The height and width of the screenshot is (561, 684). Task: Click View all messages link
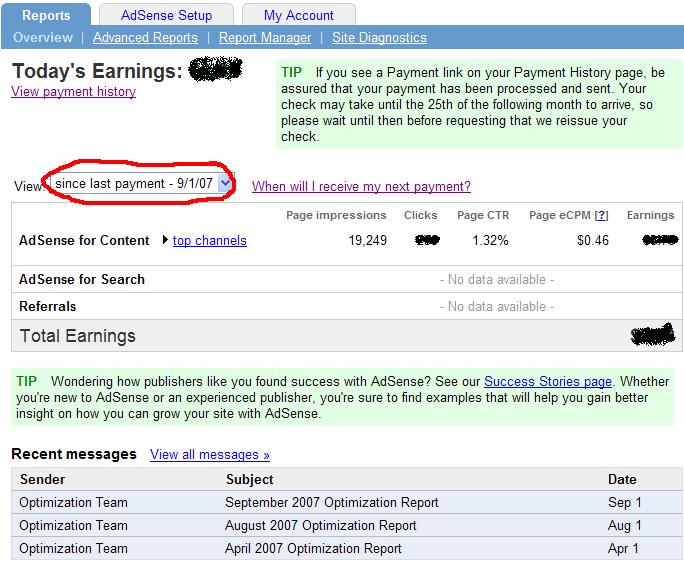click(x=210, y=455)
